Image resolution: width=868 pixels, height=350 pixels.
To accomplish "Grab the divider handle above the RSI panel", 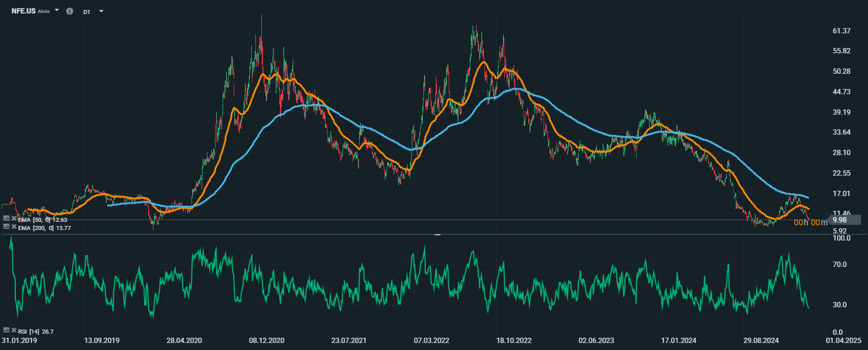I will click(437, 234).
